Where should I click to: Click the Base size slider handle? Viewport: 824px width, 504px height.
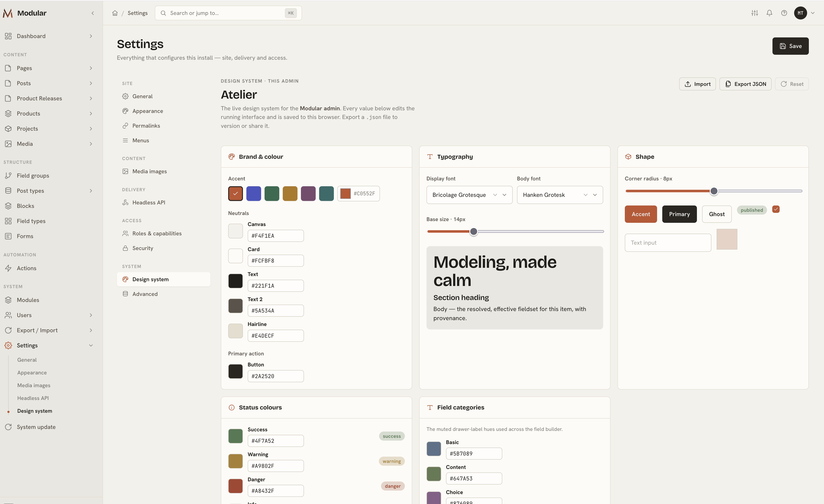473,231
